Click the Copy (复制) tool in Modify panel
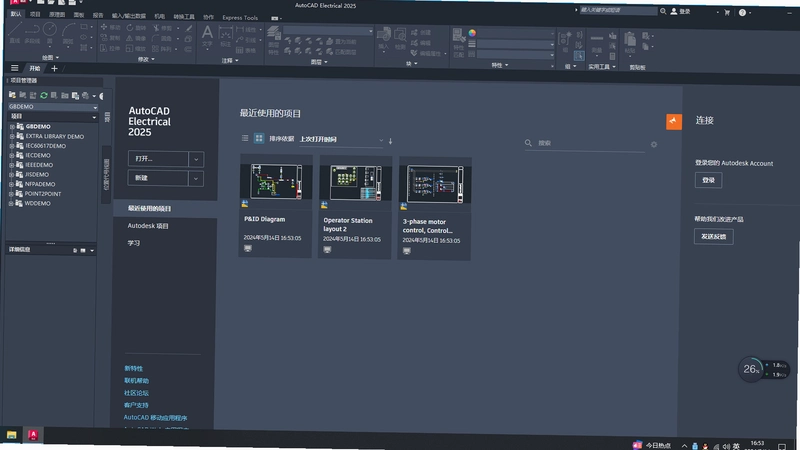 coord(110,38)
